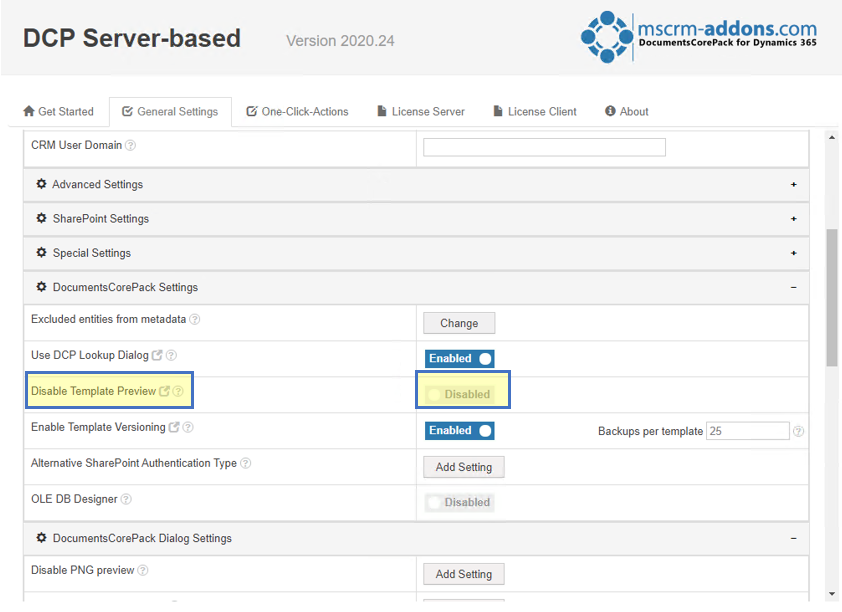Expand the Advanced Settings section

tap(416, 185)
